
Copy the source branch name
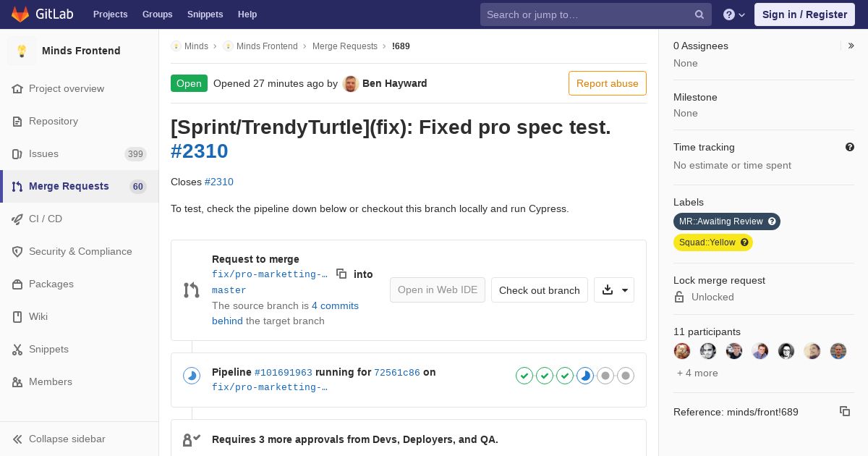point(341,274)
